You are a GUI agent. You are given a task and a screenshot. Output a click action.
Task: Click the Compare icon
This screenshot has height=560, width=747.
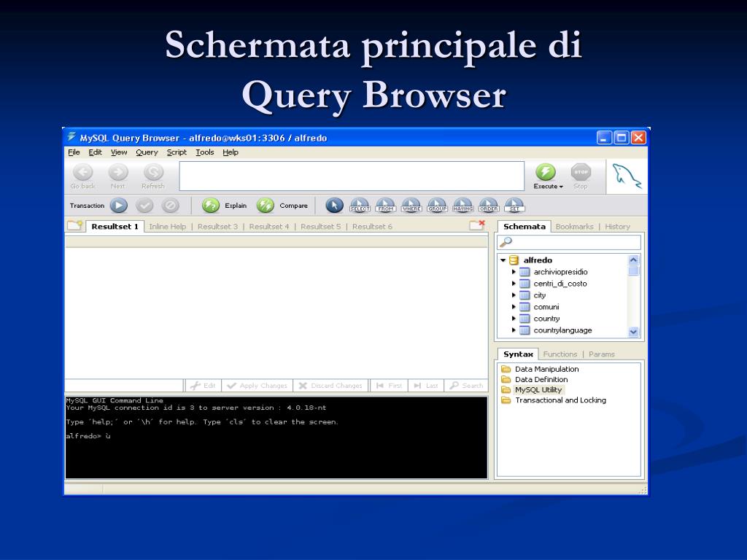(x=266, y=206)
